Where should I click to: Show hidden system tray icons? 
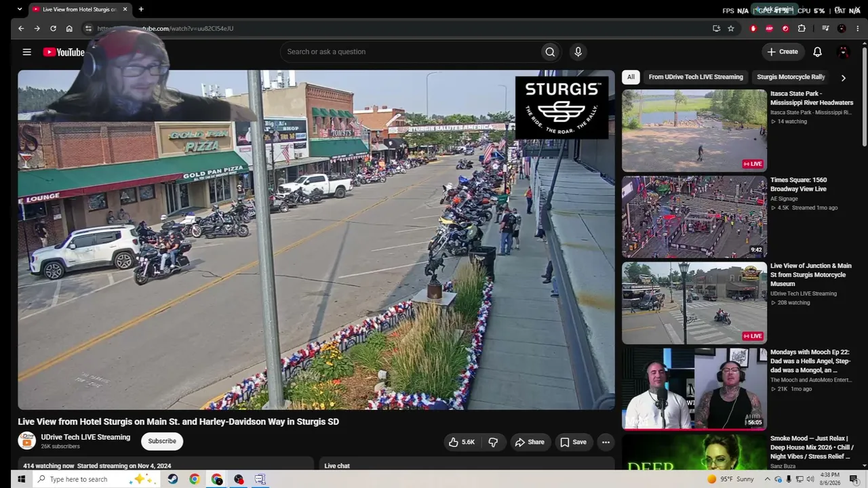click(767, 479)
